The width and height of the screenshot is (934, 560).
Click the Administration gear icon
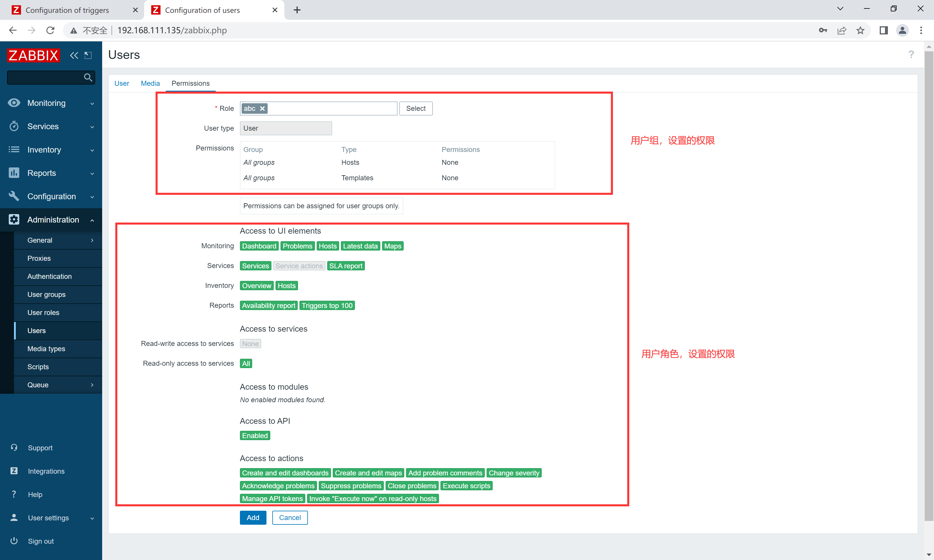(x=14, y=219)
